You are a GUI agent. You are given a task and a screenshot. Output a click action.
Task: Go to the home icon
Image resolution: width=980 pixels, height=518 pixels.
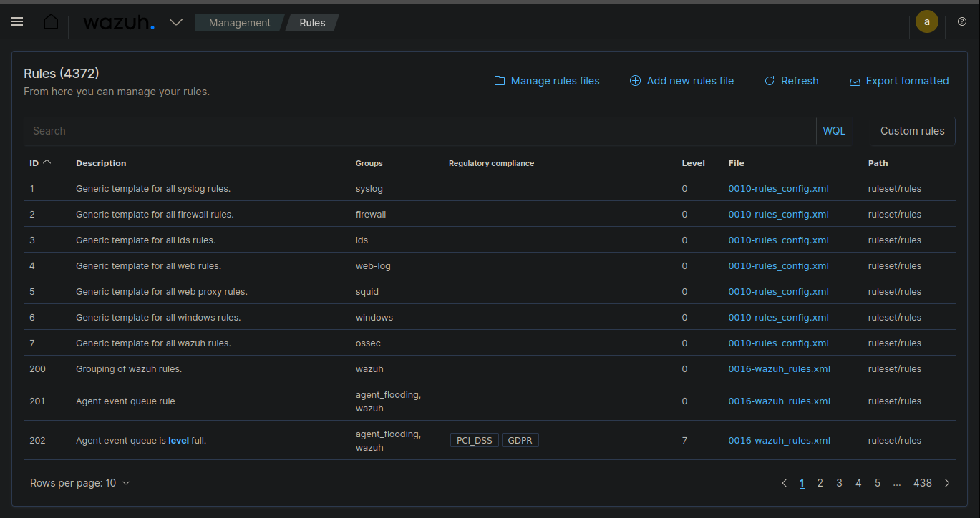click(x=51, y=22)
